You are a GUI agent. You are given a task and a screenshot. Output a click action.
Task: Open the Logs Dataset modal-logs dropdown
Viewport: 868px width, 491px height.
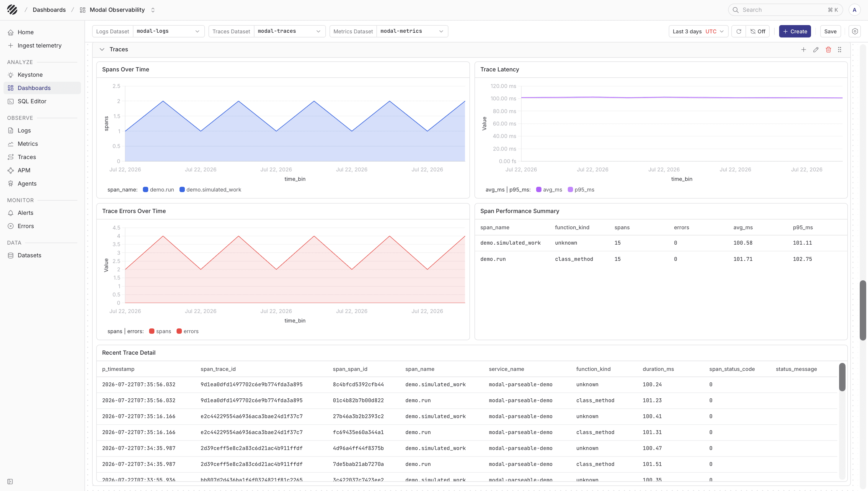coord(169,31)
